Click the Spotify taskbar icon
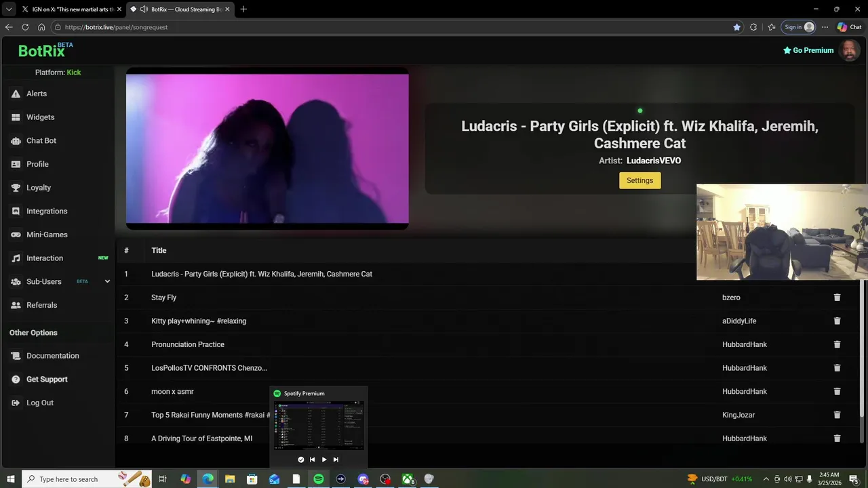This screenshot has width=868, height=488. pos(319,479)
